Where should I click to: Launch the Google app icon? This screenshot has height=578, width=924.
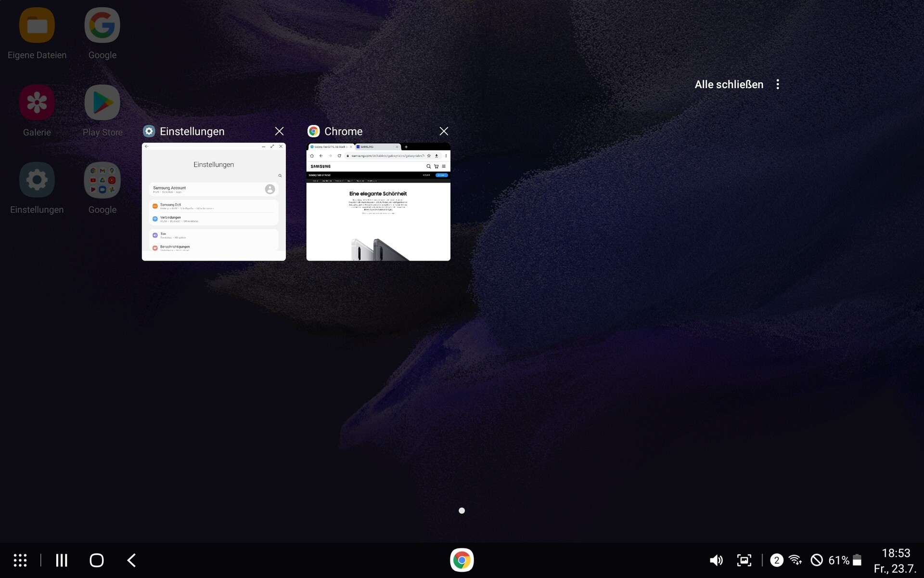(x=102, y=25)
